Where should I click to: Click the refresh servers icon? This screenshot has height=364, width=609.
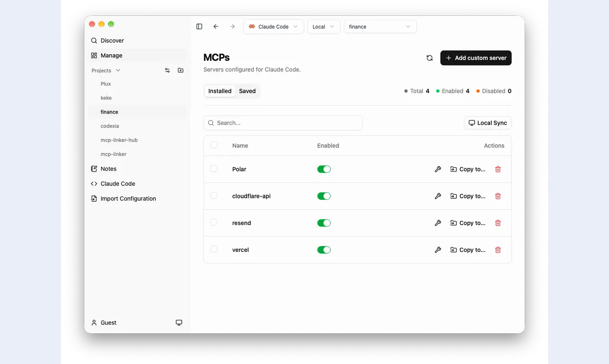click(430, 58)
